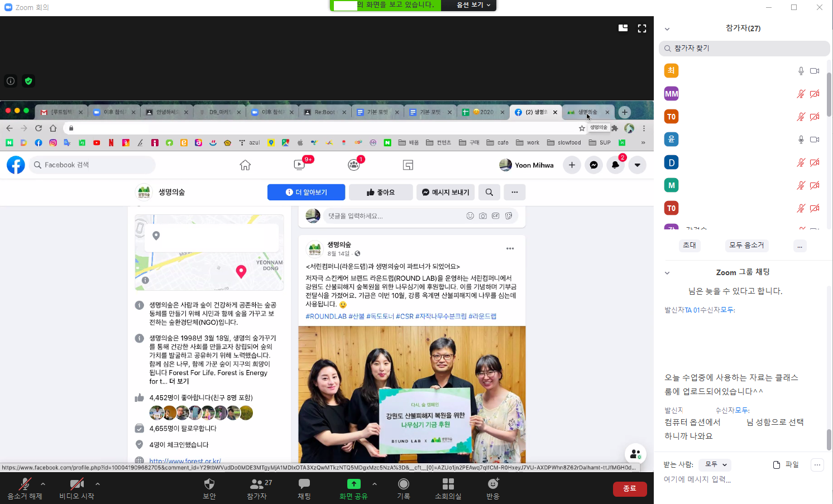Open Facebook Messenger icon in header

[593, 165]
